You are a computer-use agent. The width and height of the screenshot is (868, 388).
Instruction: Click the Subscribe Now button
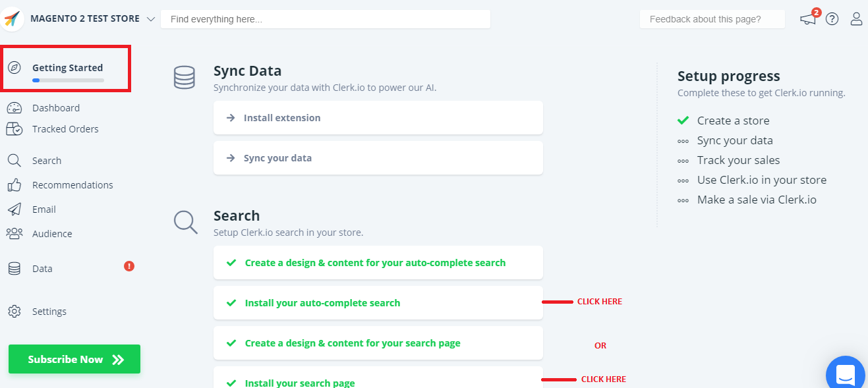pos(74,359)
